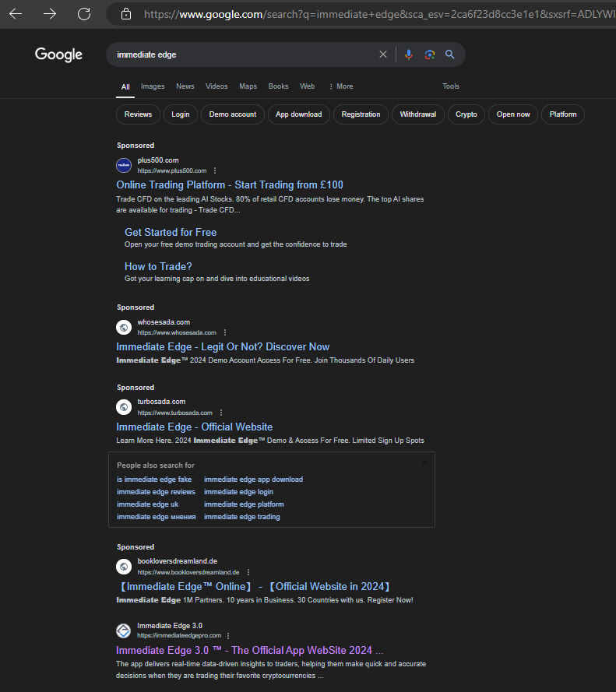This screenshot has height=692, width=616.
Task: Open Online Trading Platform plus500 ad link
Action: click(x=230, y=185)
